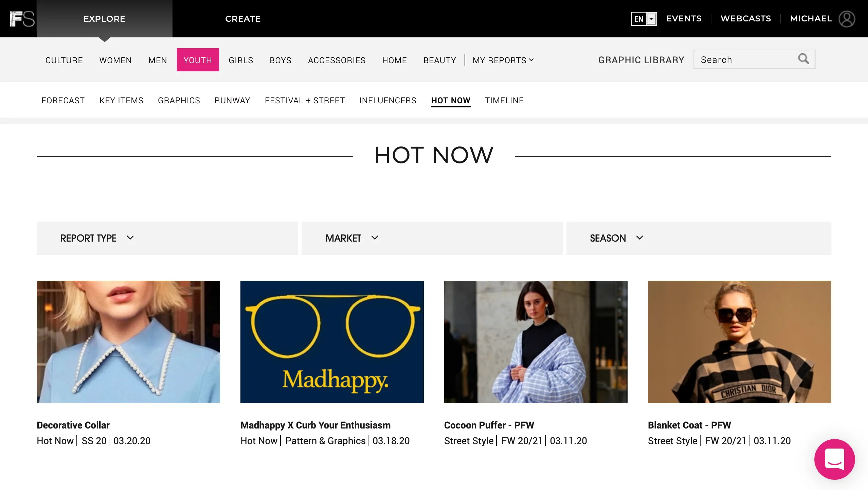
Task: Switch to the Explore tab
Action: (x=105, y=19)
